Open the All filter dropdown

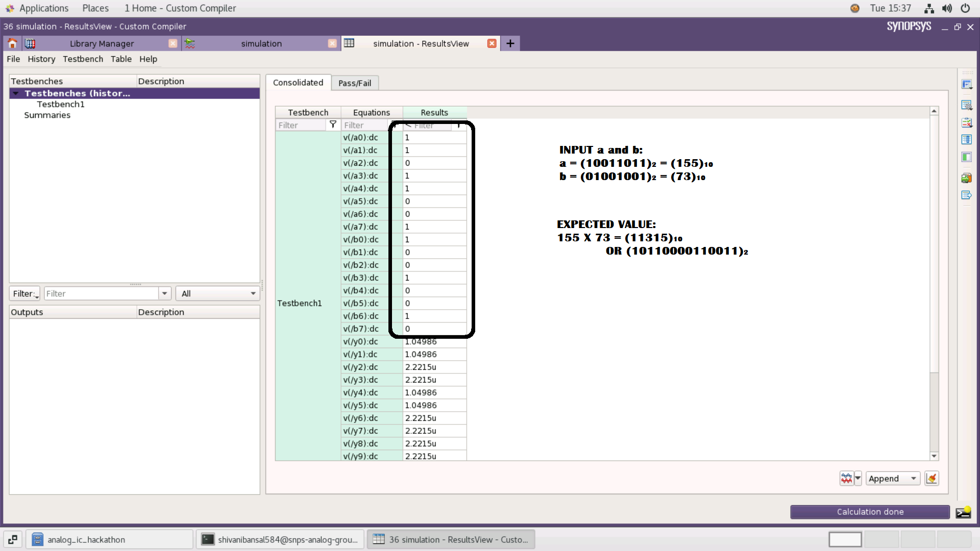point(217,293)
